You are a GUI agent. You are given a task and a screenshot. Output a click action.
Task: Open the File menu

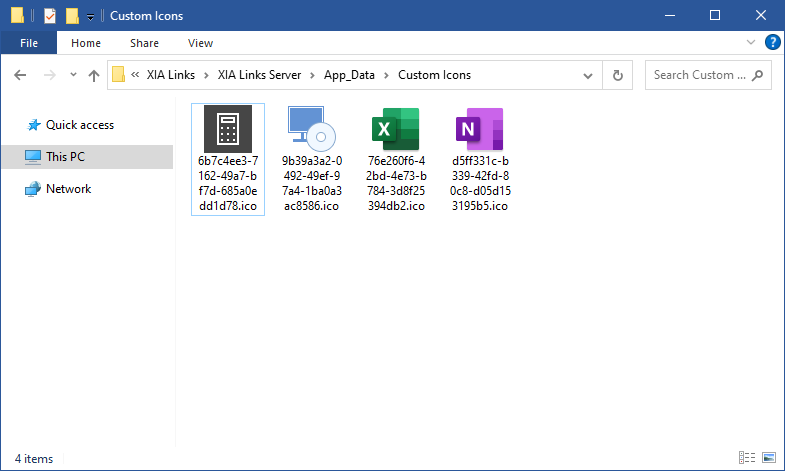coord(29,43)
